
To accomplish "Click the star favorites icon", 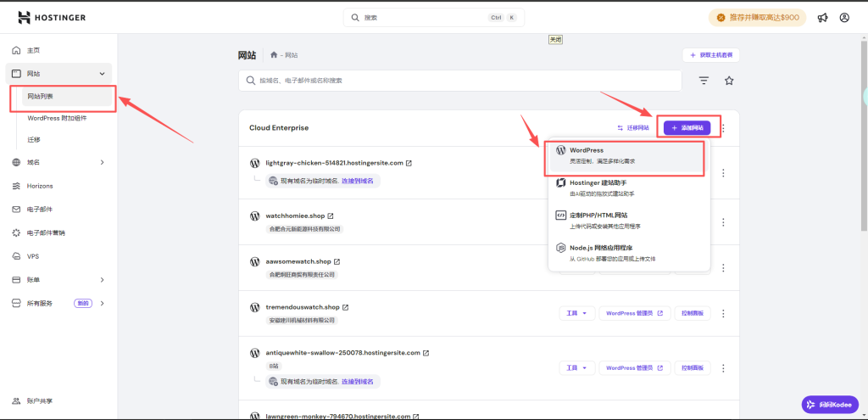I will (729, 81).
